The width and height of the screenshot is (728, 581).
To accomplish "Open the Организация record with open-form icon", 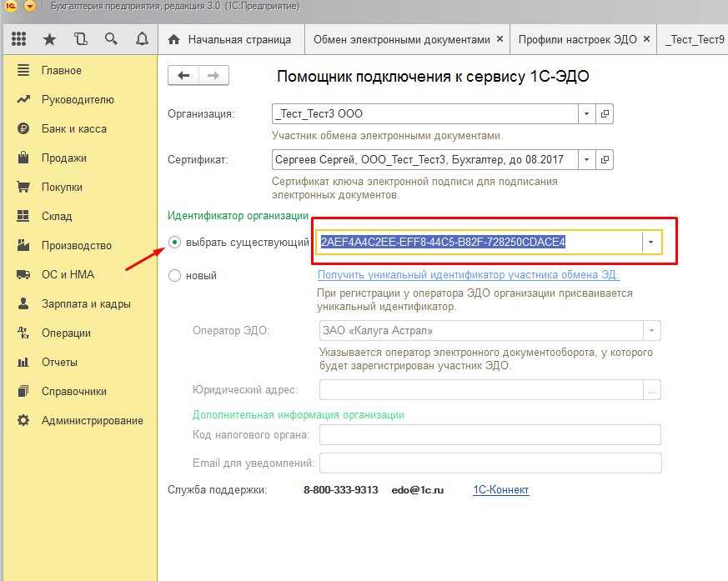I will point(605,113).
